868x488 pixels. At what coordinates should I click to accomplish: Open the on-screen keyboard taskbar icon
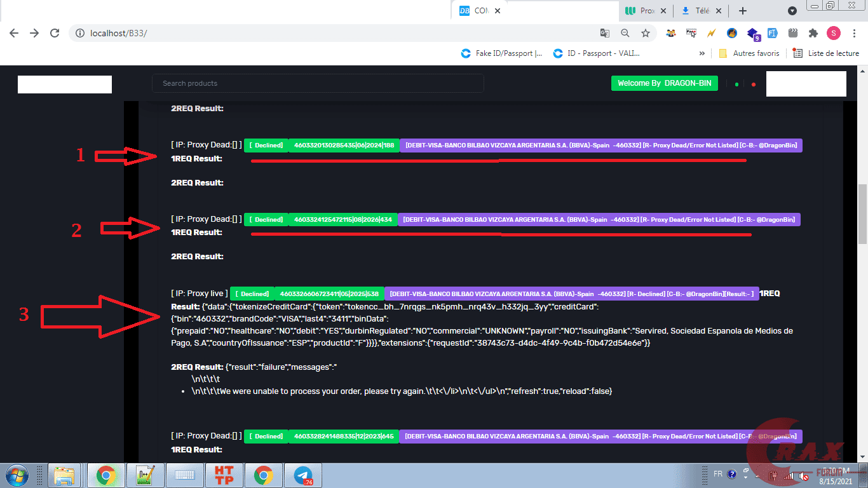[185, 475]
